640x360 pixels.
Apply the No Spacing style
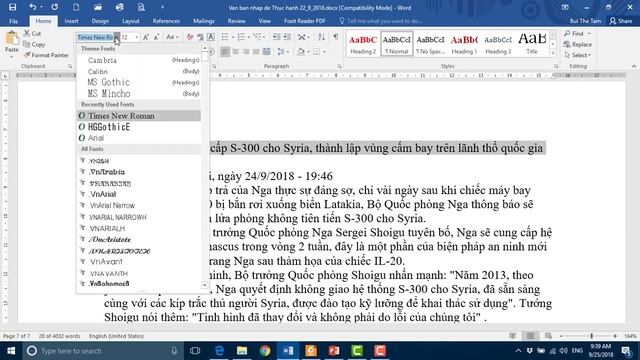point(430,44)
